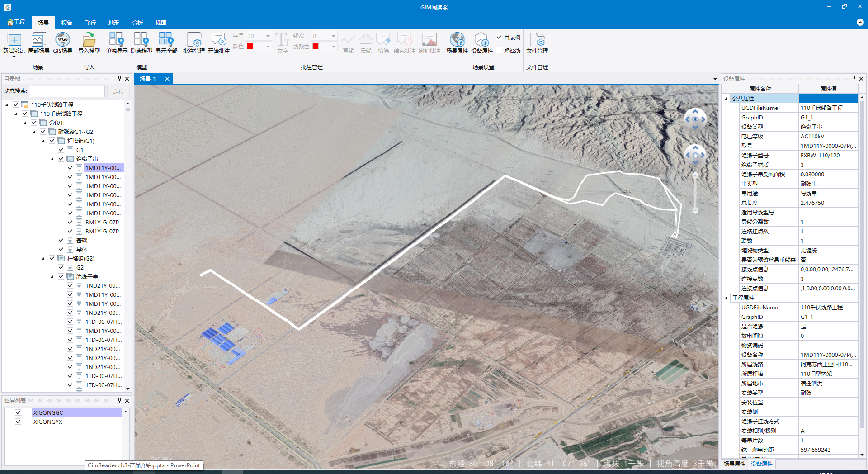
Task: Collapse the ribbon with top-right arrow
Action: click(x=860, y=22)
